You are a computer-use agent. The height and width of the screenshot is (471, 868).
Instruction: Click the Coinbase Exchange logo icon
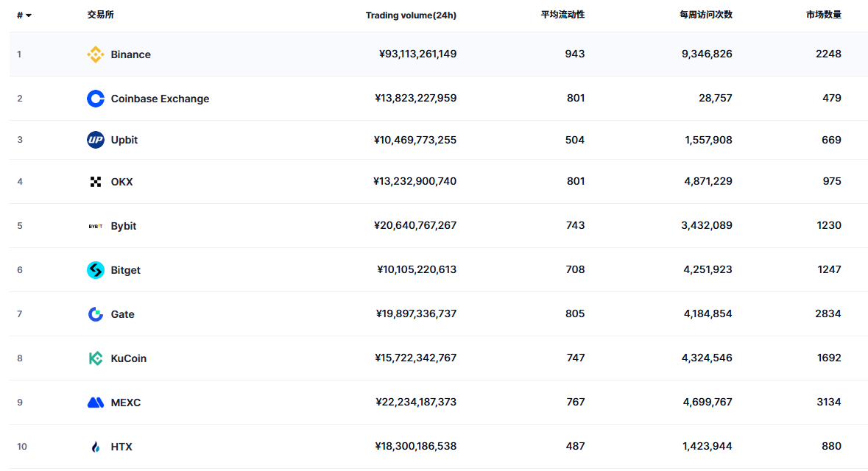(x=96, y=99)
